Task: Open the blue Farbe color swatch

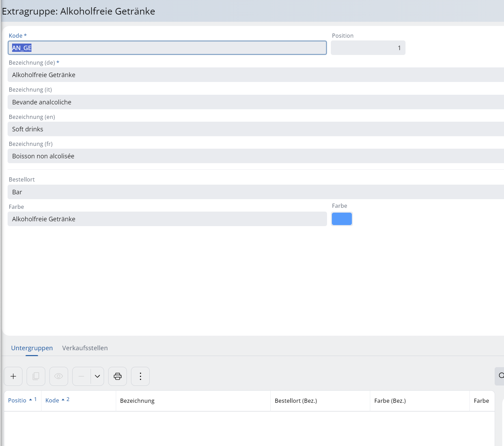Action: 342,219
